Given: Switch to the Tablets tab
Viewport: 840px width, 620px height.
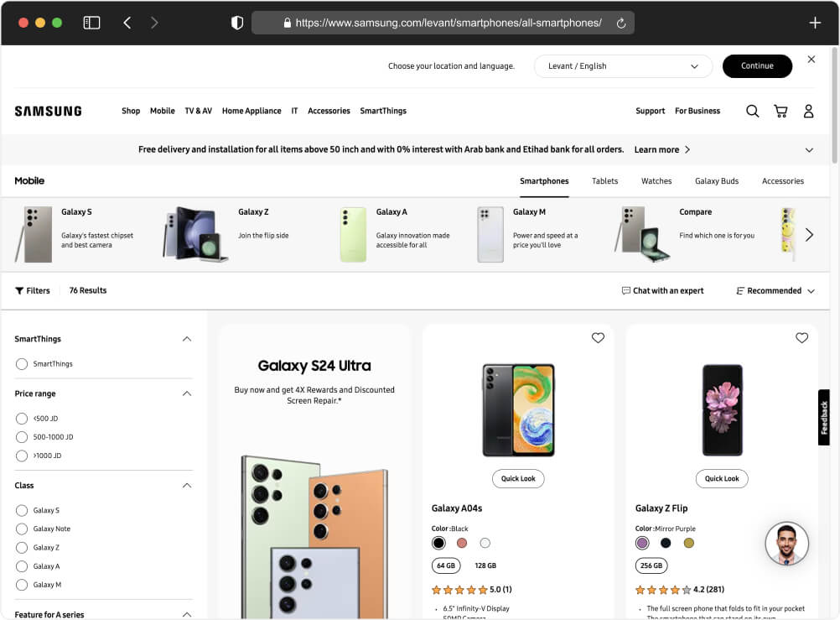Looking at the screenshot, I should (x=604, y=180).
